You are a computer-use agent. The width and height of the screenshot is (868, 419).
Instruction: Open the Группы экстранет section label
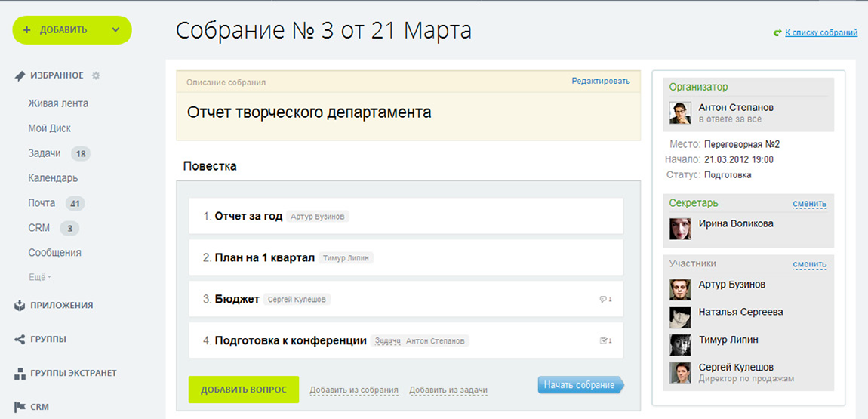[74, 373]
